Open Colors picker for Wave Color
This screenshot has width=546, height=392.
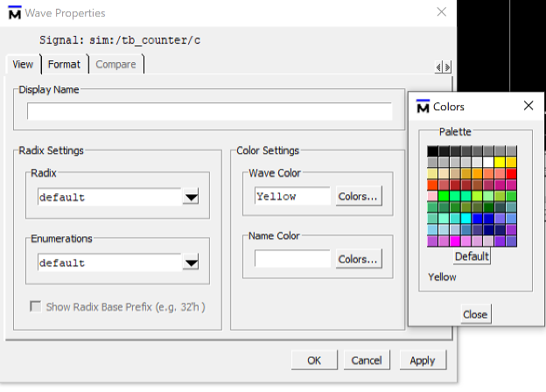coord(359,196)
